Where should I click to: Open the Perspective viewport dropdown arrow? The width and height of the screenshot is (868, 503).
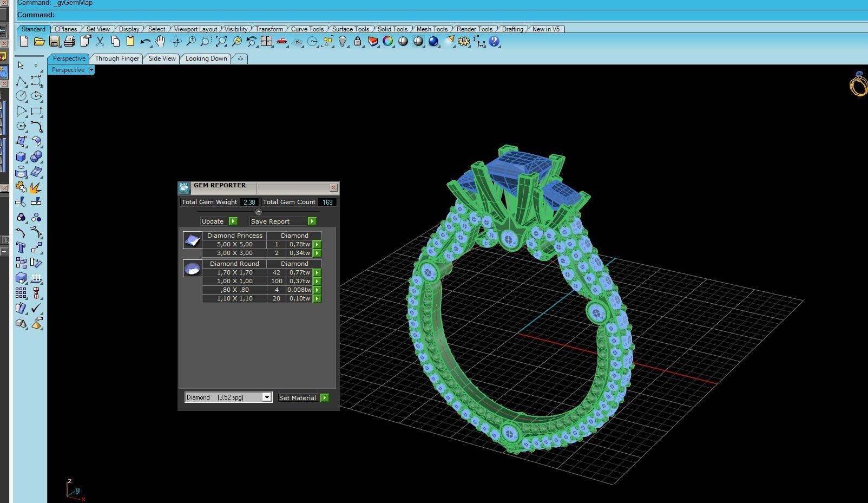[91, 70]
